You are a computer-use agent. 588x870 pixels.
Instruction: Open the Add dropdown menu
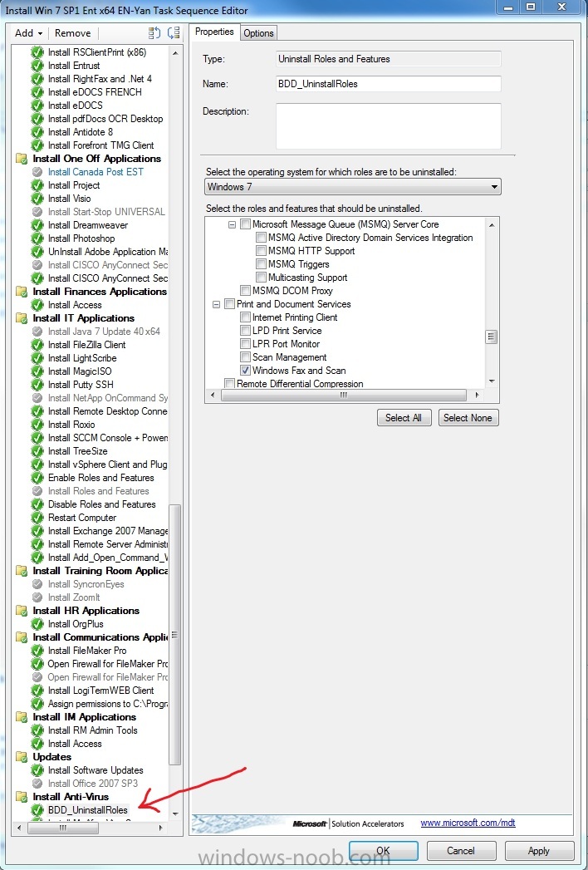click(29, 33)
